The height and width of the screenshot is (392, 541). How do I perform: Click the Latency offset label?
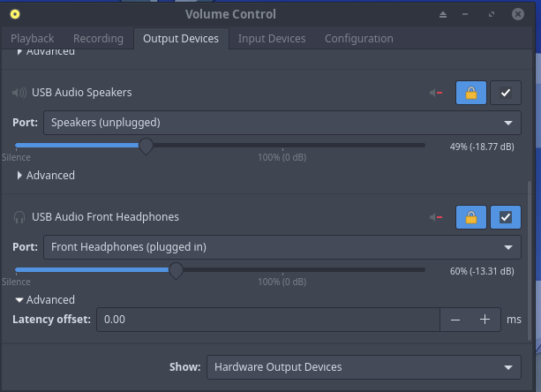(52, 320)
